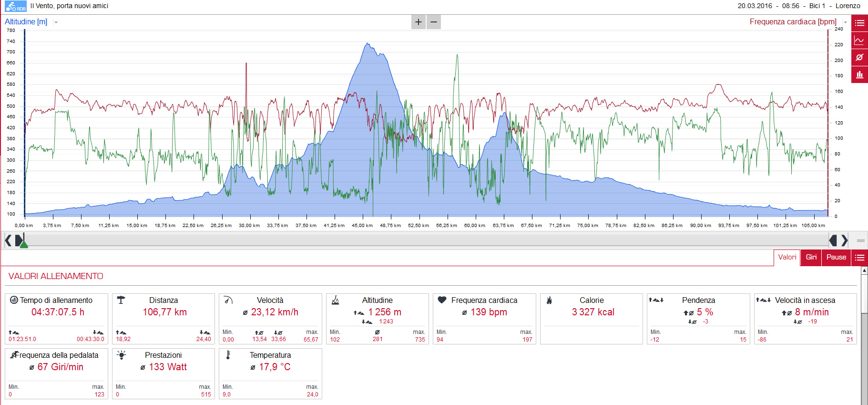Image resolution: width=868 pixels, height=405 pixels.
Task: Open the values panel list menu icon
Action: pyautogui.click(x=860, y=258)
